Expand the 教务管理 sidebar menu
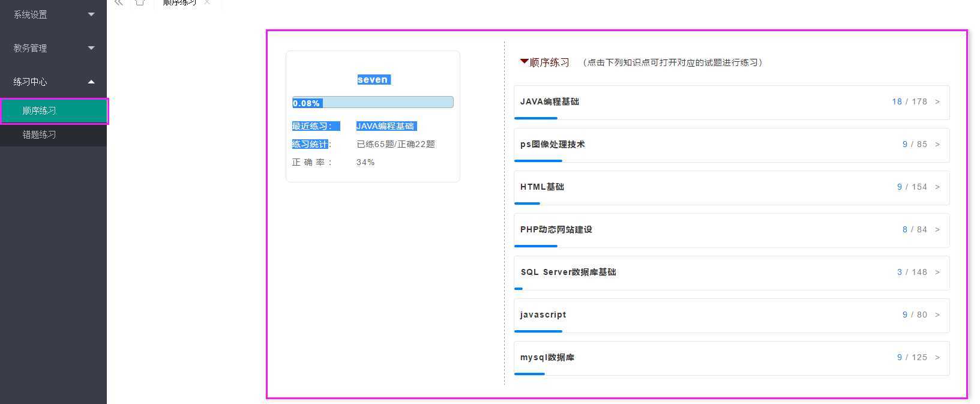 [x=53, y=48]
